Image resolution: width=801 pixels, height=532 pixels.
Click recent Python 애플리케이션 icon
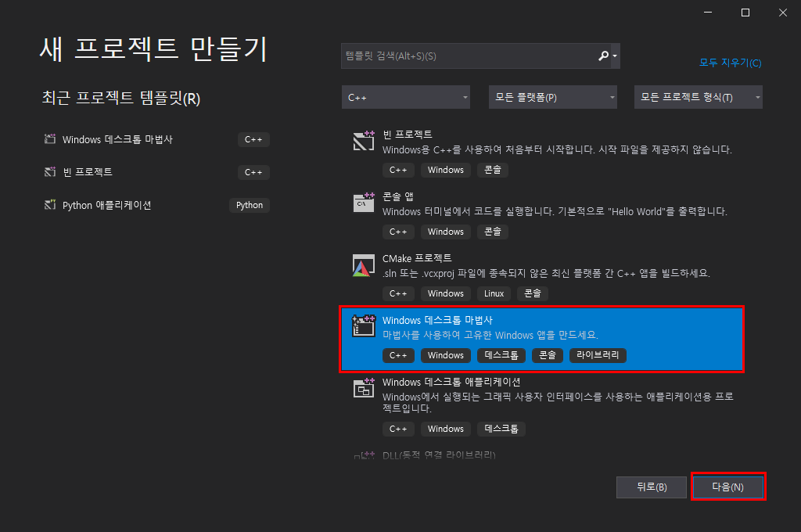tap(49, 205)
